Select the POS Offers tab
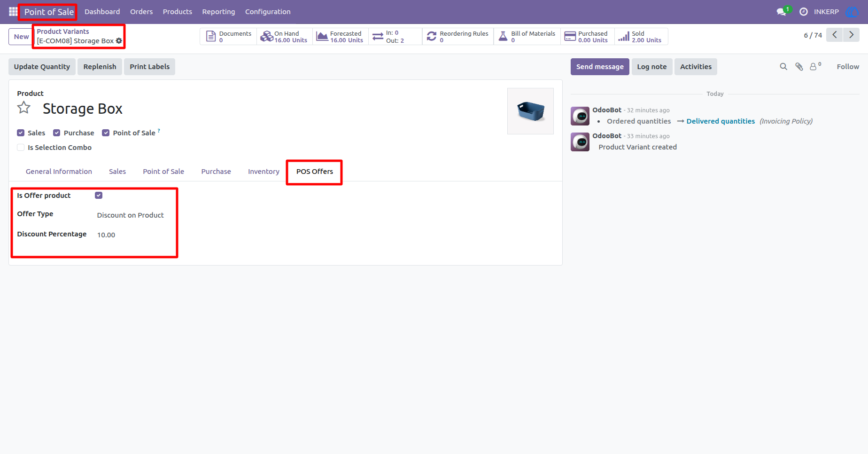Viewport: 868px width, 454px height. click(x=315, y=172)
